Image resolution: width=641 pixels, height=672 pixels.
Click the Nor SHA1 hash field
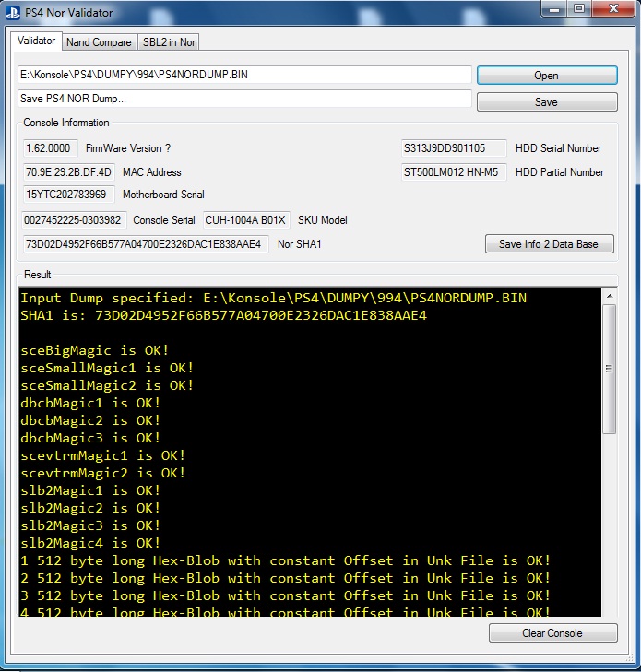point(146,244)
